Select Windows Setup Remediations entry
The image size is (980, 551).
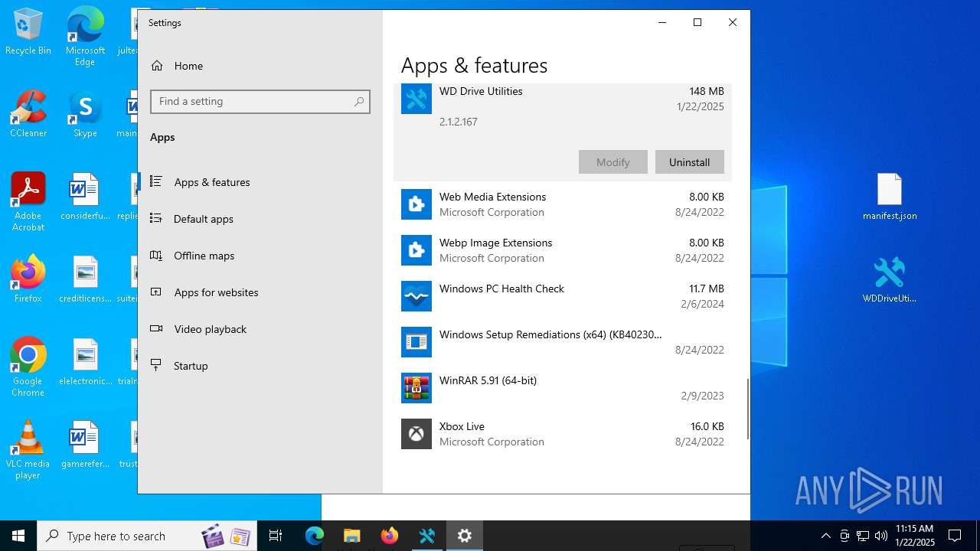click(x=563, y=342)
